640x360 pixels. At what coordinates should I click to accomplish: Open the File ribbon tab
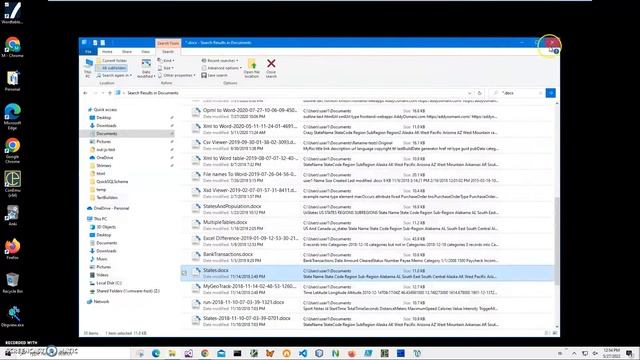88,52
